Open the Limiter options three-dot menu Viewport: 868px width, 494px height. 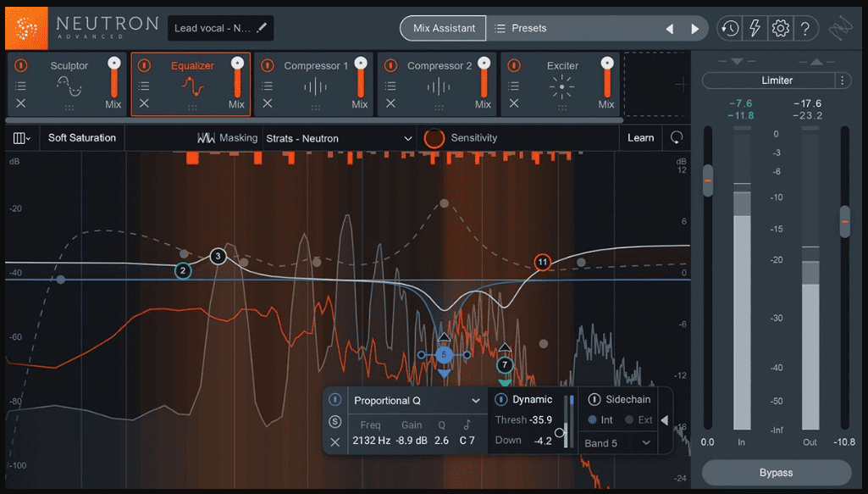click(842, 80)
